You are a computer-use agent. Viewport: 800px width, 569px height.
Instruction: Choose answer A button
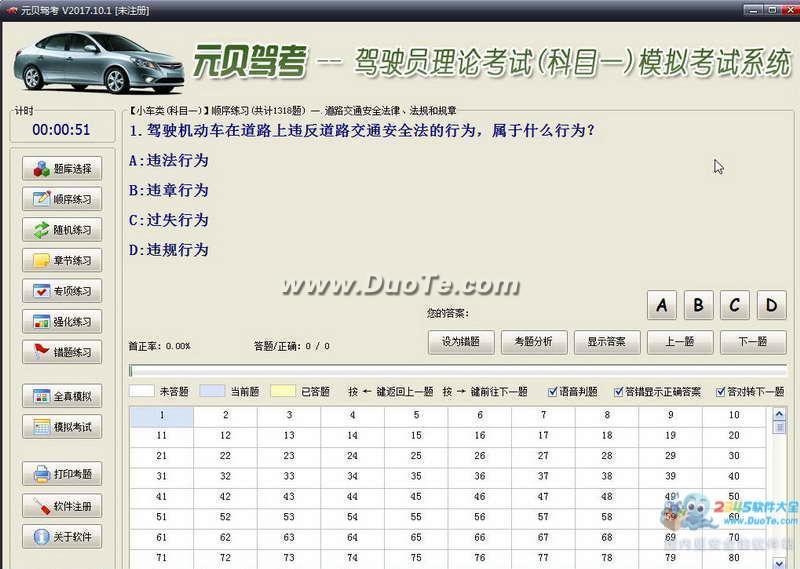point(662,305)
